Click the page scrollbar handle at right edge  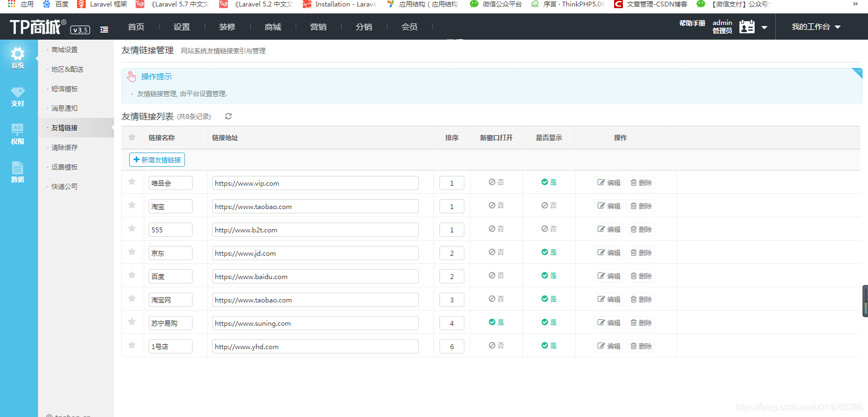pyautogui.click(x=865, y=301)
